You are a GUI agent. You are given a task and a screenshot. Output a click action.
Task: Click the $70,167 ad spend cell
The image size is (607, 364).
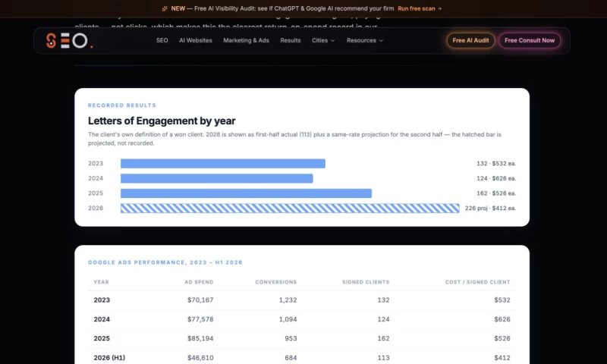point(200,300)
